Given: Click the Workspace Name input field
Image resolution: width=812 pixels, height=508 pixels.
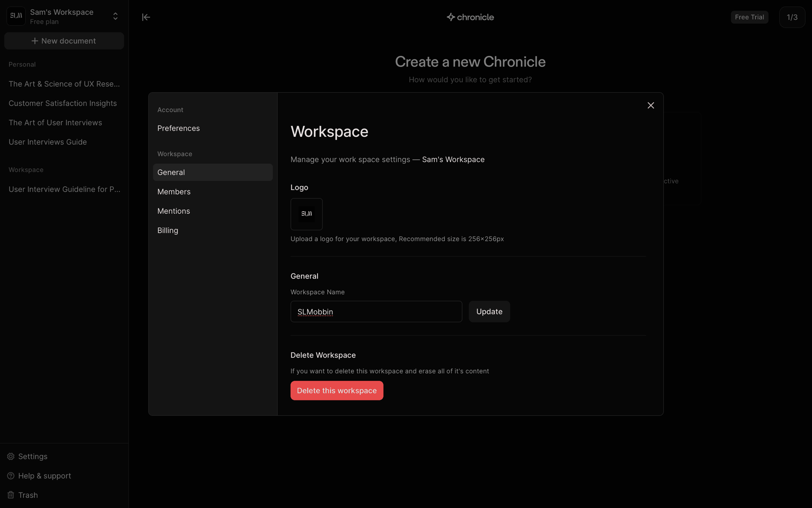Looking at the screenshot, I should pyautogui.click(x=376, y=312).
